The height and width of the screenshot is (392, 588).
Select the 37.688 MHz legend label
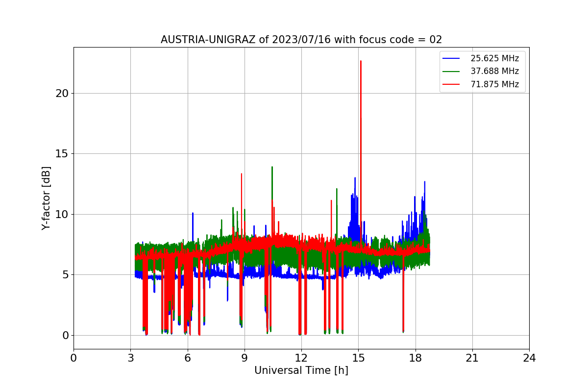click(494, 71)
